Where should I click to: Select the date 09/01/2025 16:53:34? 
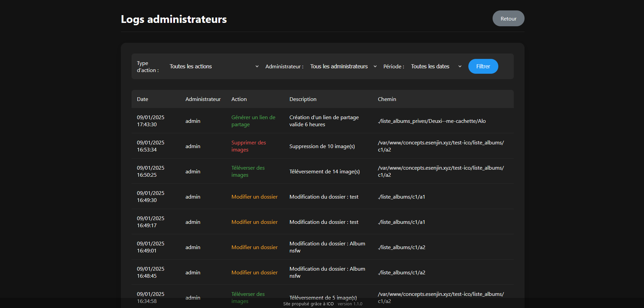[x=150, y=146]
